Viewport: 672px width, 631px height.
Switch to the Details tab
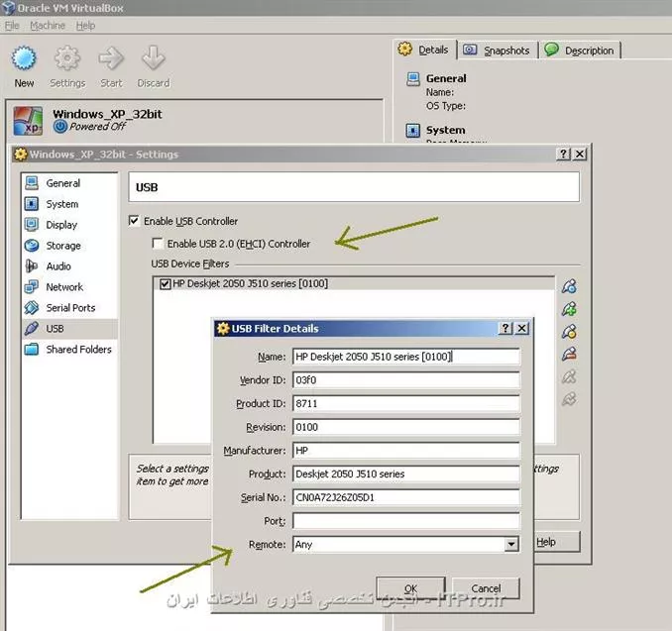(x=424, y=50)
